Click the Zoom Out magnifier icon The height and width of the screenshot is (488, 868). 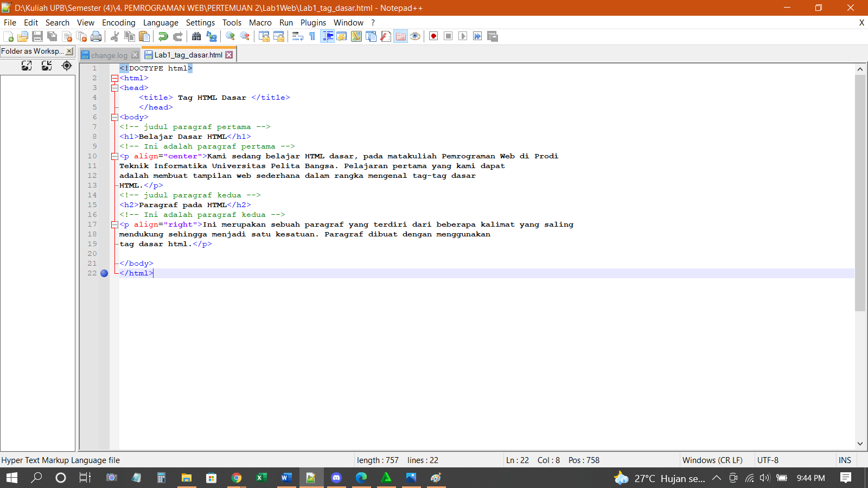[245, 36]
